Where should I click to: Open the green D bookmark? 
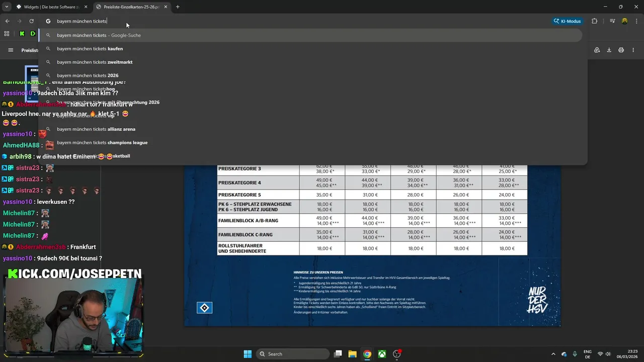click(x=33, y=34)
